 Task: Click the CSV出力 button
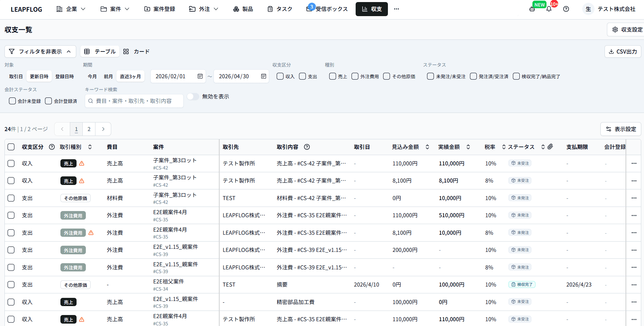(x=623, y=51)
